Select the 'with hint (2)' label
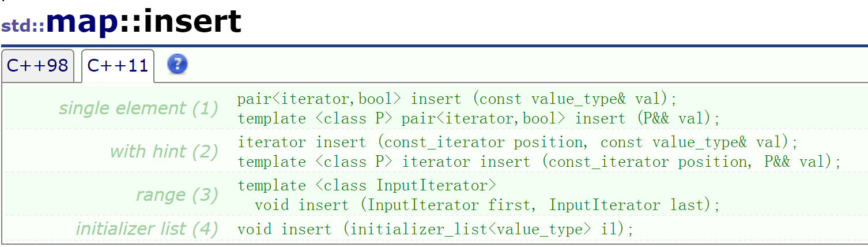The height and width of the screenshot is (247, 868). pos(164,151)
